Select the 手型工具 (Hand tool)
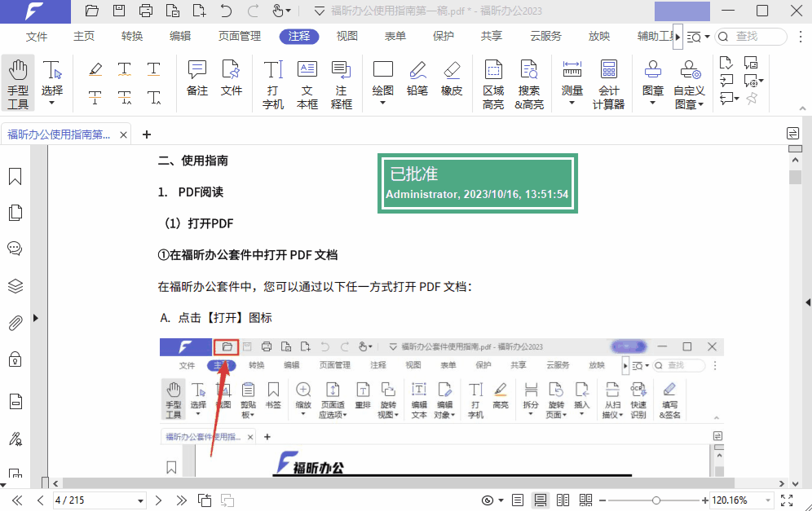This screenshot has height=511, width=812. pos(17,81)
